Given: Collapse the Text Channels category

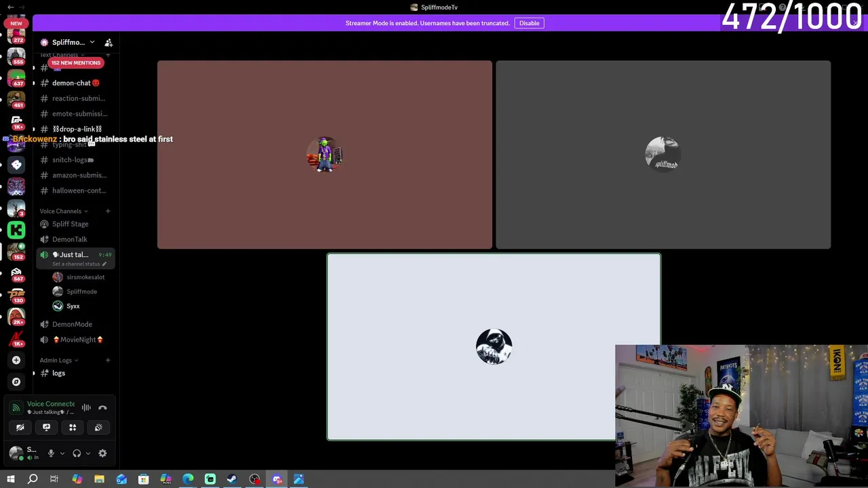Looking at the screenshot, I should pos(62,55).
